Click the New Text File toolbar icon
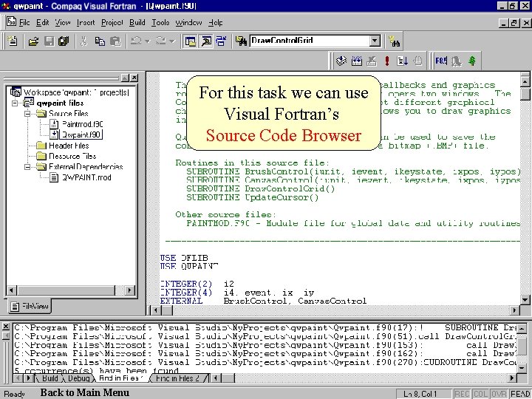 [13, 41]
